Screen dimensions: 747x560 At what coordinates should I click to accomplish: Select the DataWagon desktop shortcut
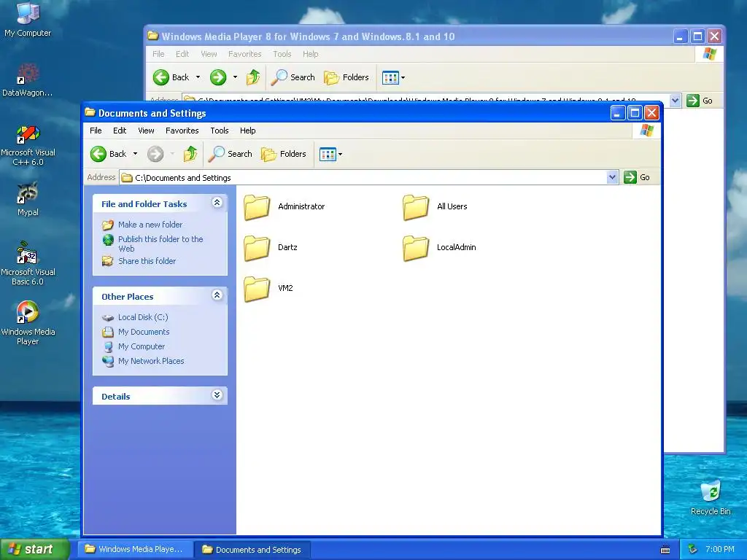click(x=28, y=79)
